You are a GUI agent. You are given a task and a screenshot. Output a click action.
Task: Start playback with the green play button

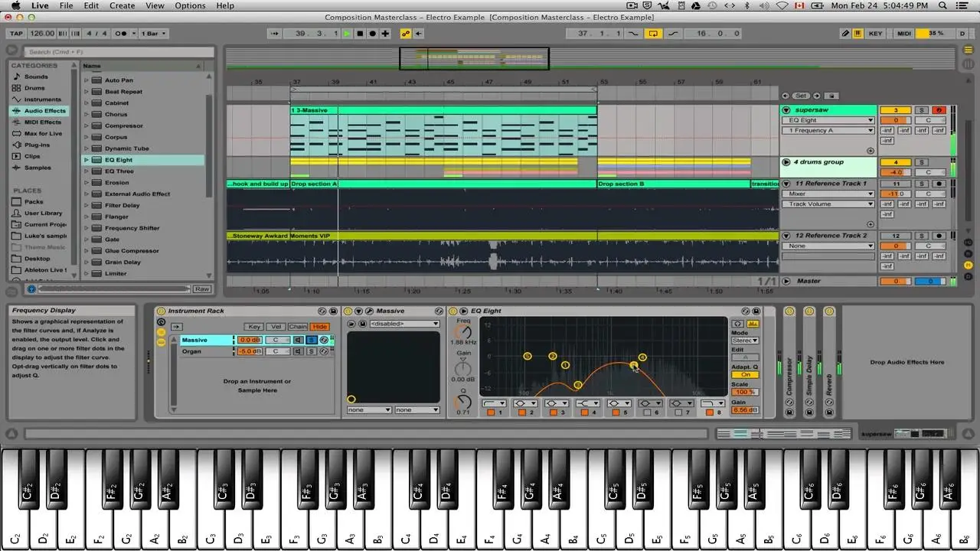point(348,34)
